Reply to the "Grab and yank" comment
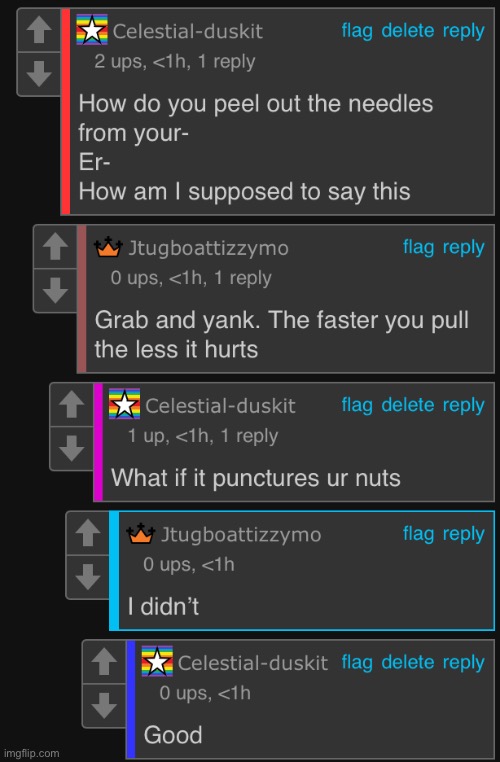This screenshot has height=762, width=500. coord(464,247)
